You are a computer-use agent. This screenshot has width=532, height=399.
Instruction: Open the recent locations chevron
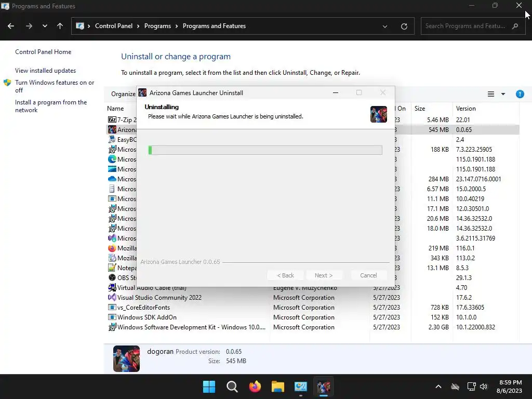pos(45,26)
